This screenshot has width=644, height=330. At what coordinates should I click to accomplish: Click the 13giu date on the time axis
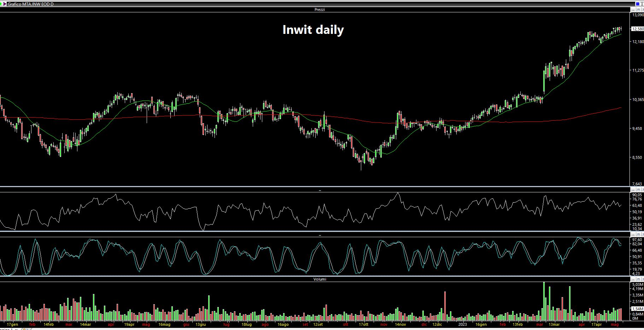pos(200,324)
